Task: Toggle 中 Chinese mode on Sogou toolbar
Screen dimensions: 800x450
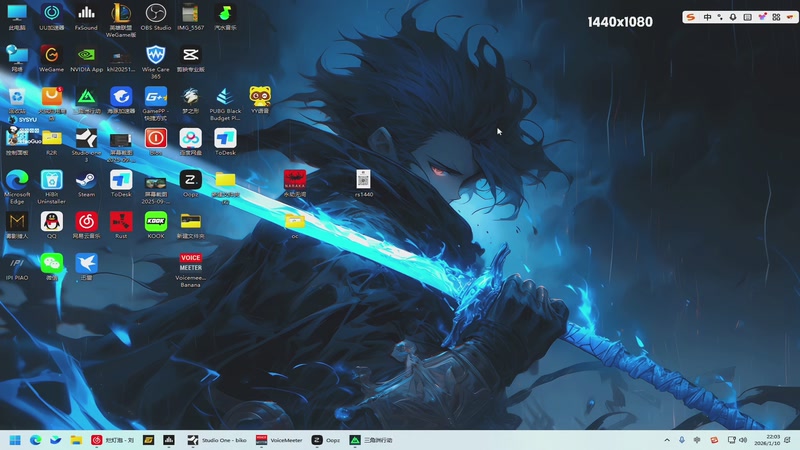Action: (x=707, y=17)
